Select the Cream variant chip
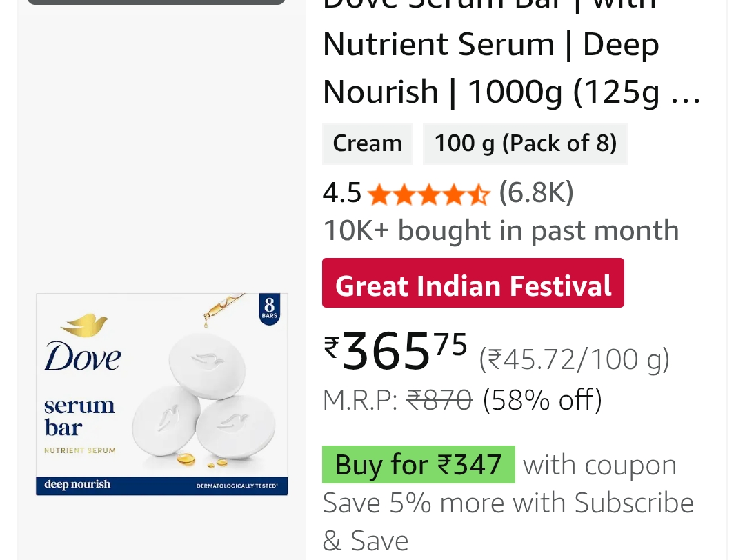 367,143
